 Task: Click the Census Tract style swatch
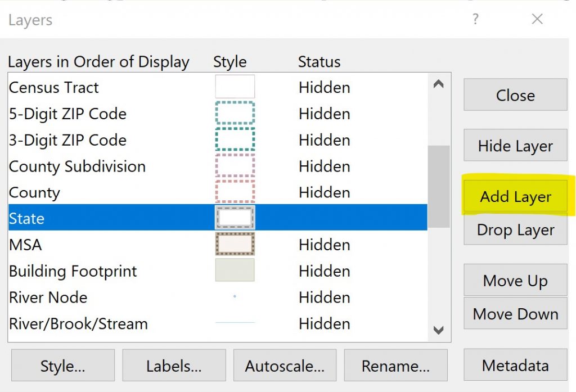(x=235, y=87)
